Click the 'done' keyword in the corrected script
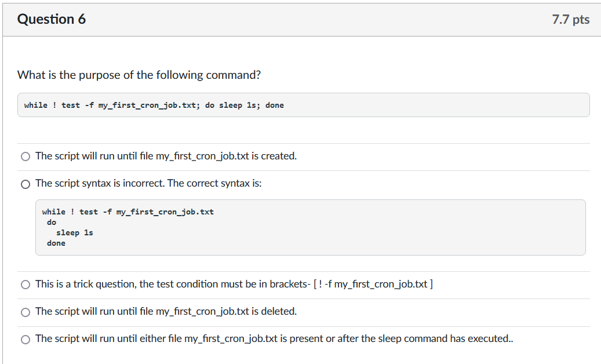The height and width of the screenshot is (364, 601). click(x=55, y=242)
